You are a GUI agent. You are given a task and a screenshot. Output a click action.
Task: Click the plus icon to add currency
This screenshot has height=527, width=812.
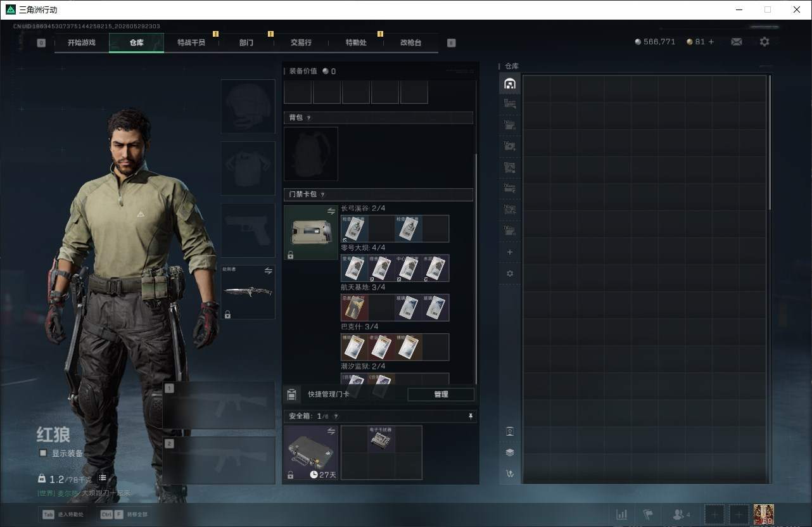pos(711,42)
